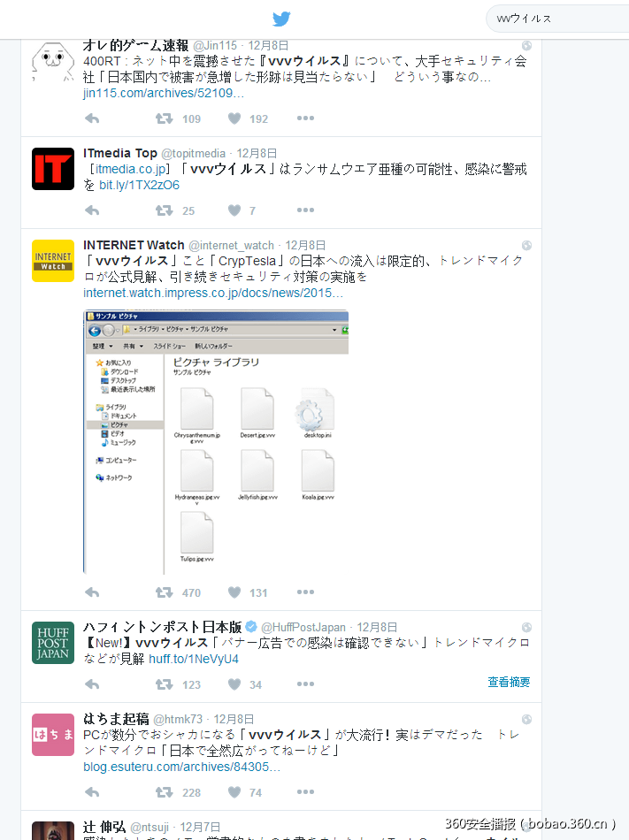The image size is (629, 840).
Task: Like the ITmedia Top tweet with 7 likes
Action: (234, 210)
